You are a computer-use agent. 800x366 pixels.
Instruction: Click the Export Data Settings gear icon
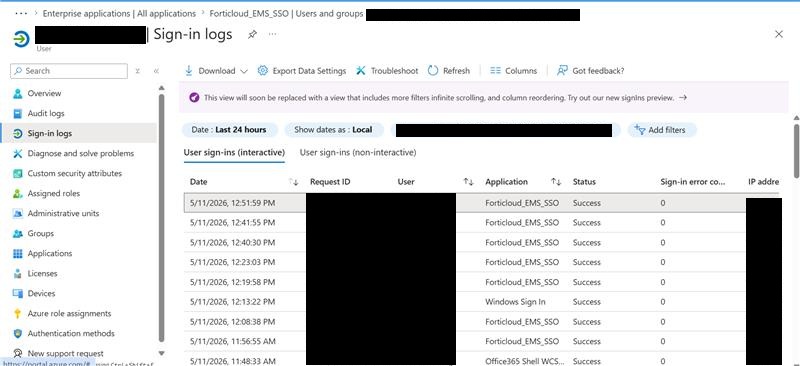[x=262, y=71]
